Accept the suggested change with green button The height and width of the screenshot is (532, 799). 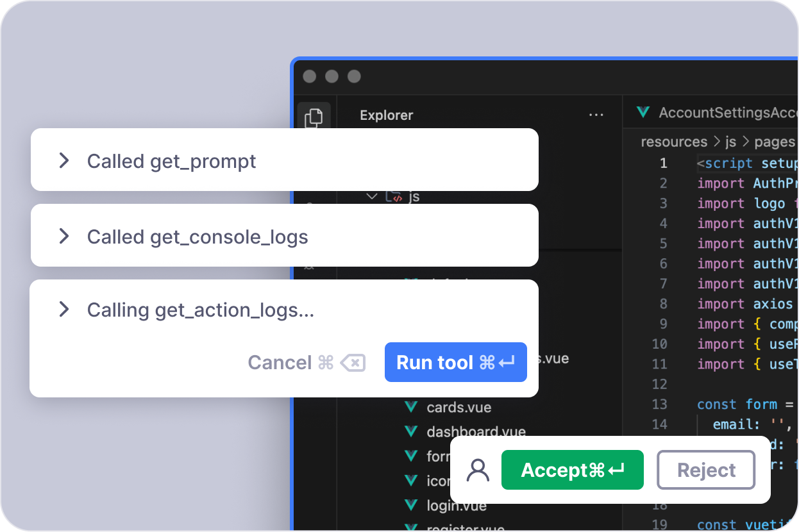[x=572, y=470]
